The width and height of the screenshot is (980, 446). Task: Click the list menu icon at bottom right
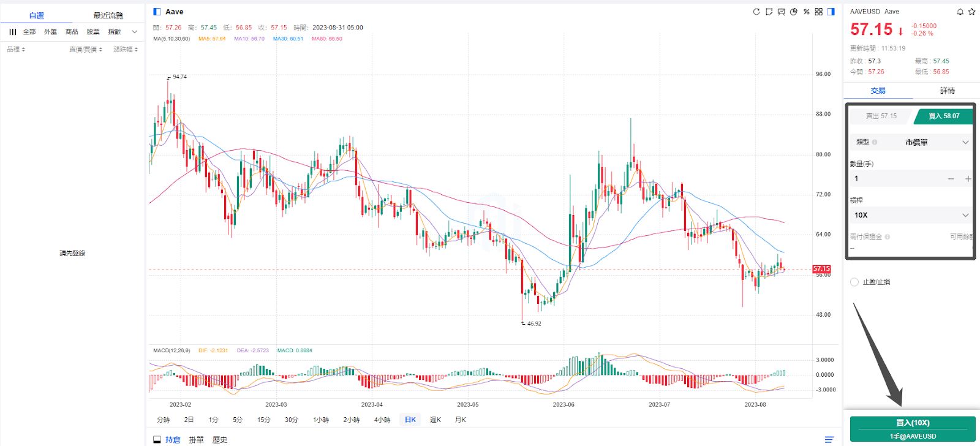pyautogui.click(x=829, y=439)
